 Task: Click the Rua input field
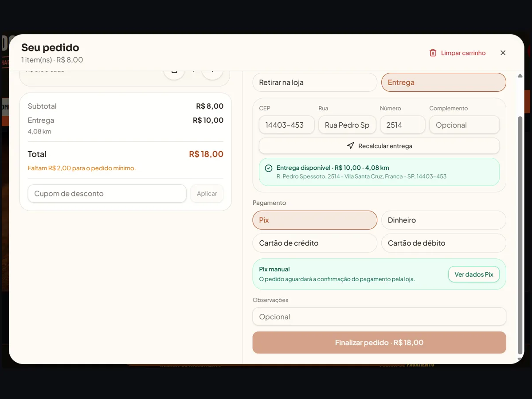click(x=347, y=125)
